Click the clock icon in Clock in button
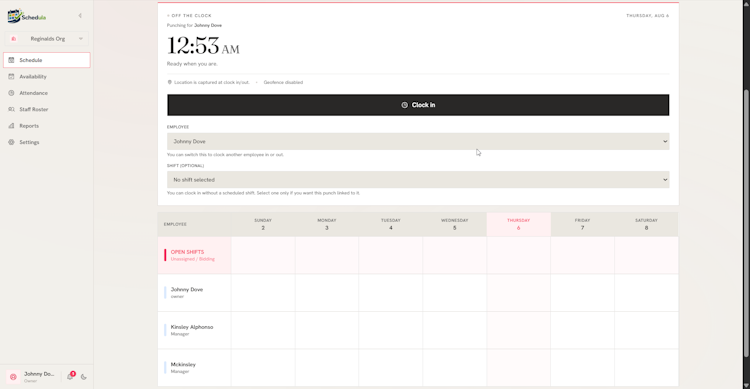Image resolution: width=750 pixels, height=389 pixels. 405,105
